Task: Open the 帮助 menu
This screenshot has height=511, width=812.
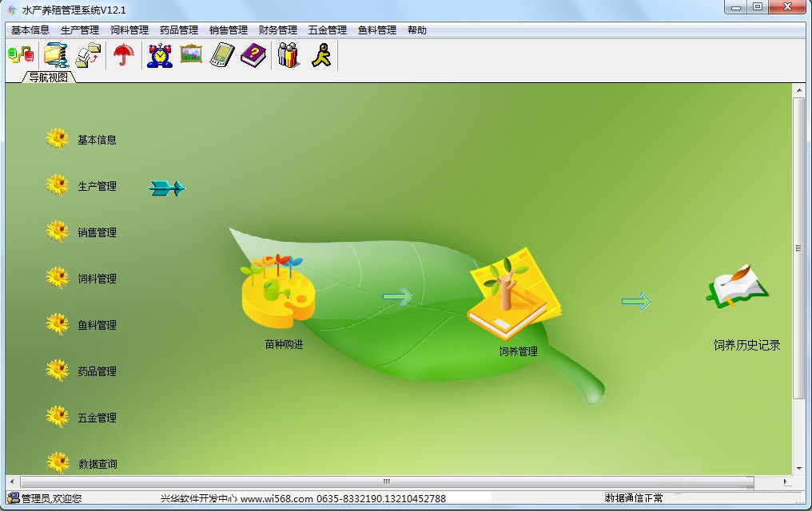Action: point(417,30)
